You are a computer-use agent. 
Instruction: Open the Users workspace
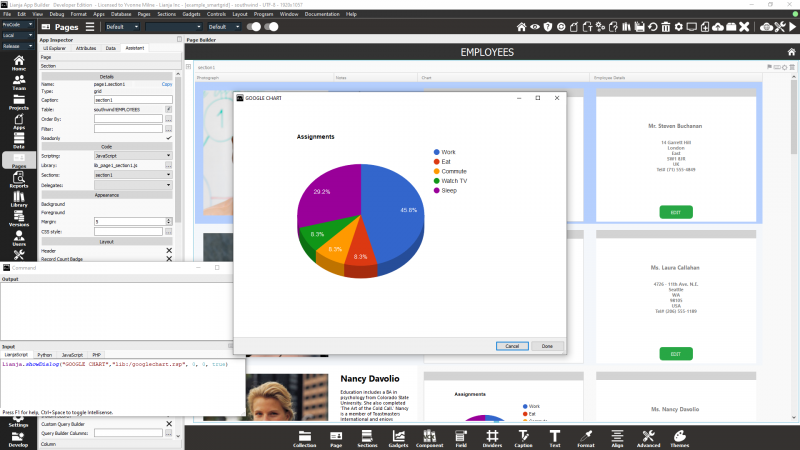pos(18,238)
